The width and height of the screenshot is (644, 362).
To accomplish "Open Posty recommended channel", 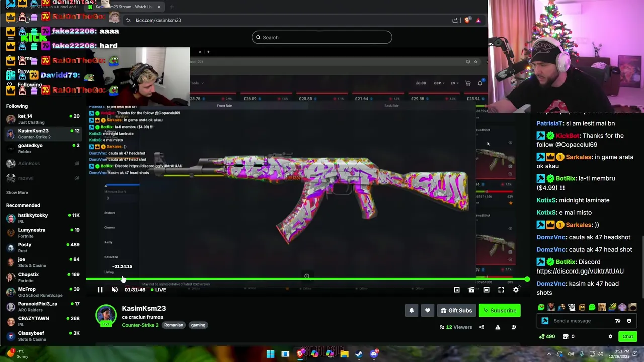I will coord(43,248).
